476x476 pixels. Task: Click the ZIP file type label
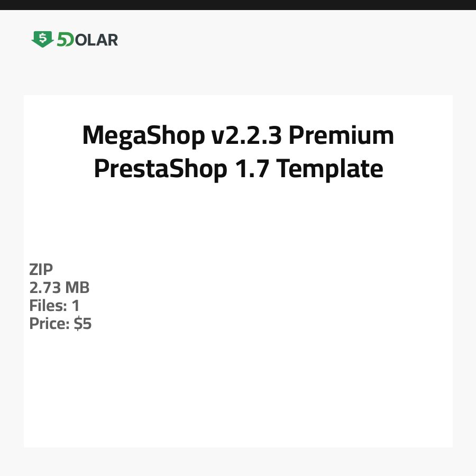click(41, 270)
